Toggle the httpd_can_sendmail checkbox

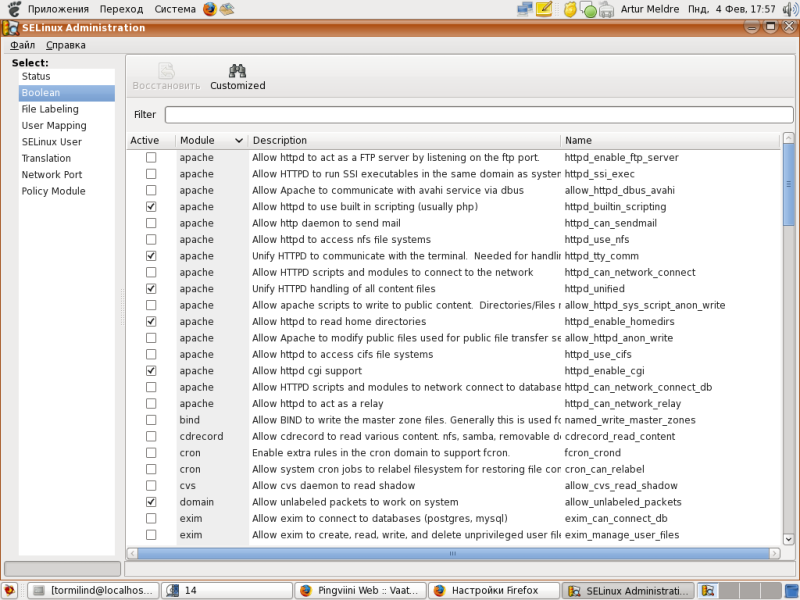pos(151,223)
